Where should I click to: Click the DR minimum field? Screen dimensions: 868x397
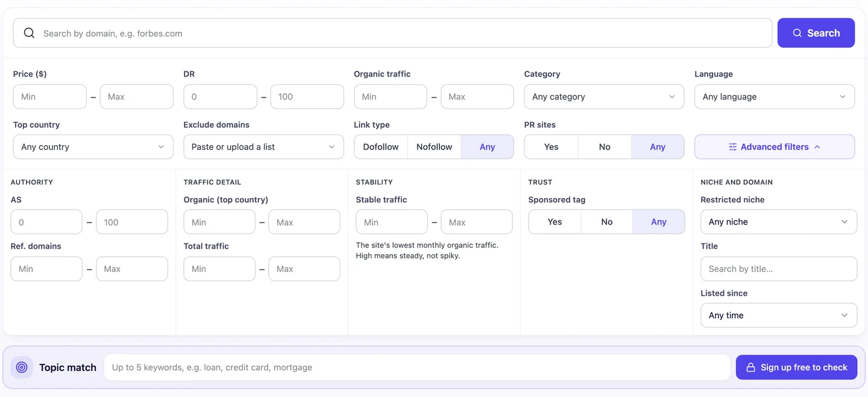tap(220, 96)
